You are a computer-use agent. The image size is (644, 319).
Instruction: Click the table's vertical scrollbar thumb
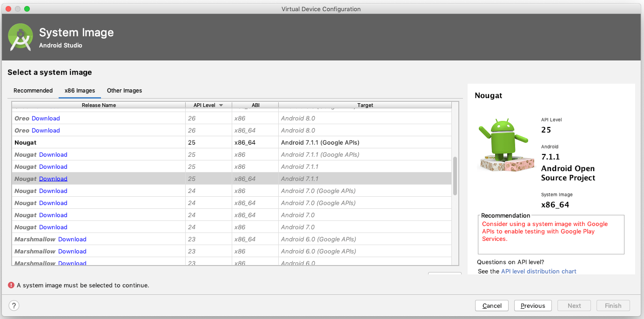click(455, 176)
